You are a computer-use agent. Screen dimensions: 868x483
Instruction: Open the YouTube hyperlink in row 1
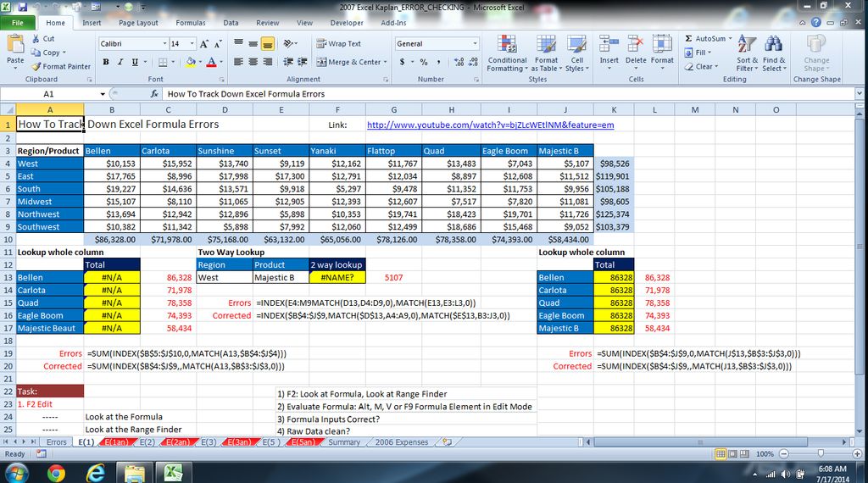(491, 125)
